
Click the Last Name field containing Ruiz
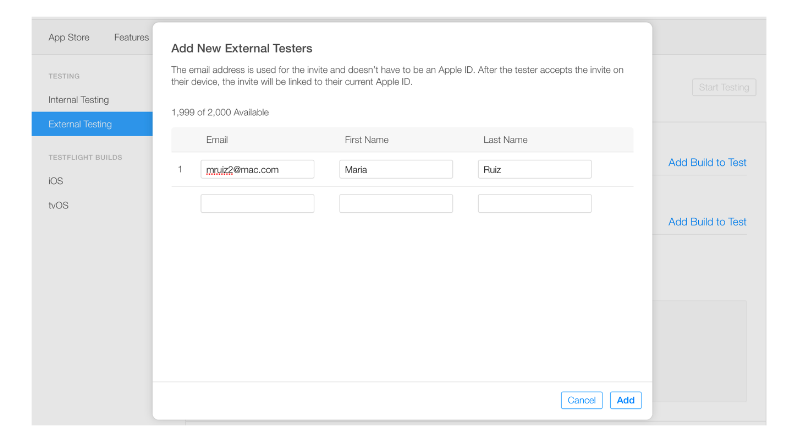[535, 169]
